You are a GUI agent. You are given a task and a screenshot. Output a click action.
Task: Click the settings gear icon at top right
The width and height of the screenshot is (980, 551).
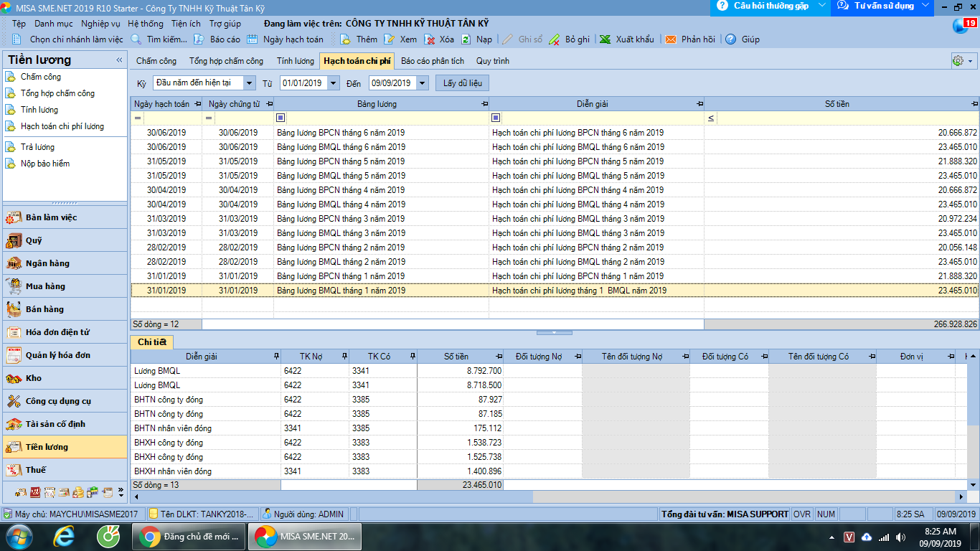957,61
